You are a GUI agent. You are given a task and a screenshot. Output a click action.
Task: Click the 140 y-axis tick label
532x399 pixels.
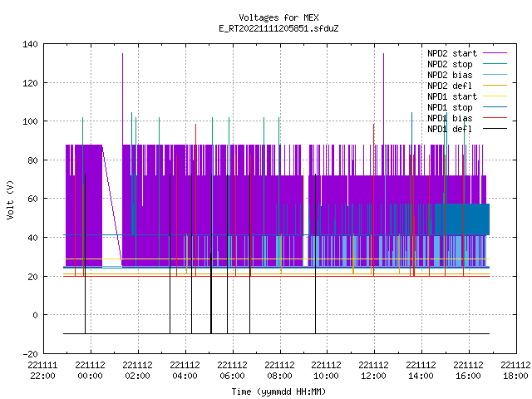[x=30, y=44]
